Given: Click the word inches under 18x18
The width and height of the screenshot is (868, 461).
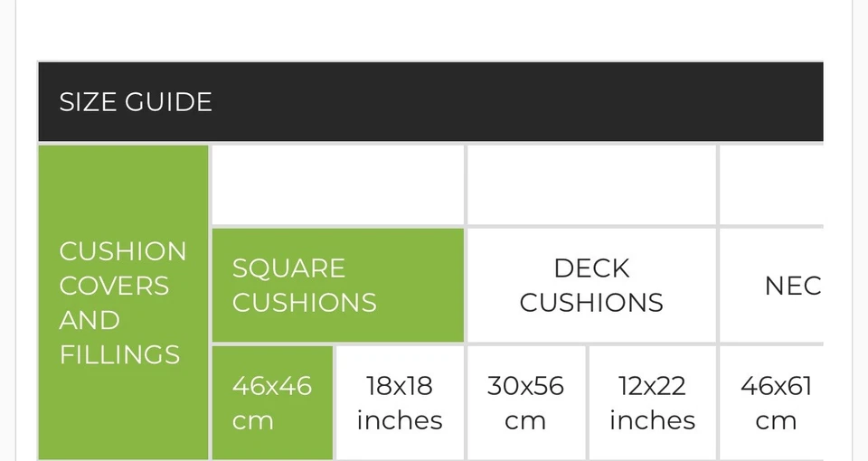Looking at the screenshot, I should 400,420.
